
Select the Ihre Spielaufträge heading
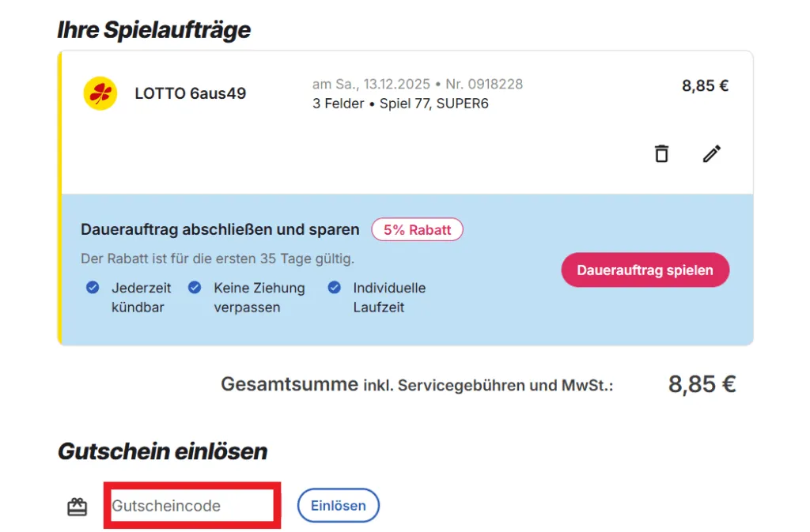[x=153, y=30]
